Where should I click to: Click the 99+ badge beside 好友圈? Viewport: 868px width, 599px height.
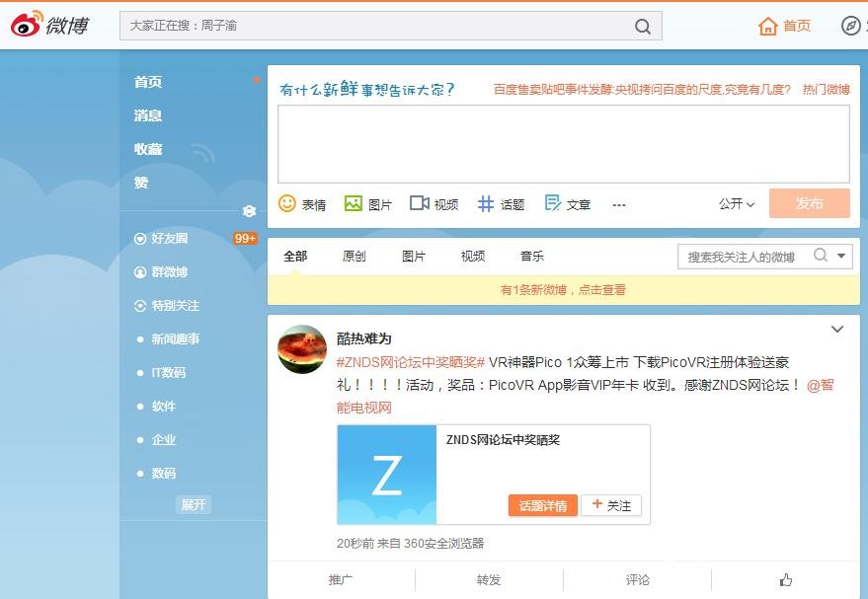(x=245, y=239)
